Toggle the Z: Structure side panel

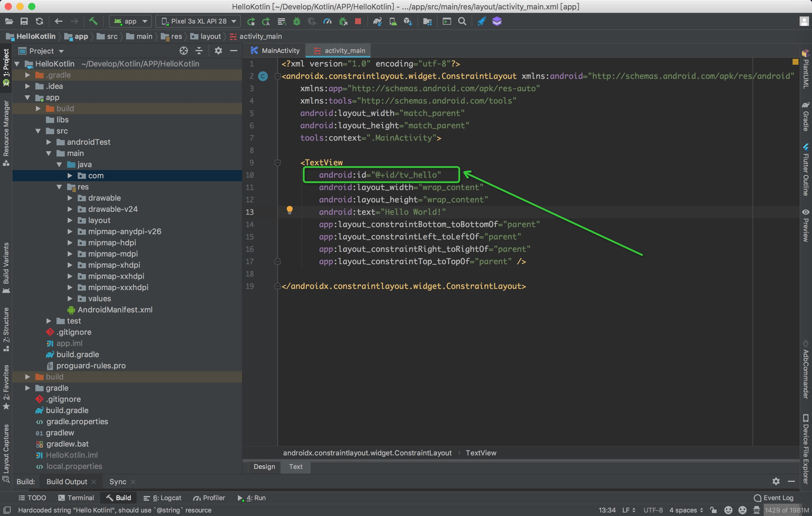point(6,329)
